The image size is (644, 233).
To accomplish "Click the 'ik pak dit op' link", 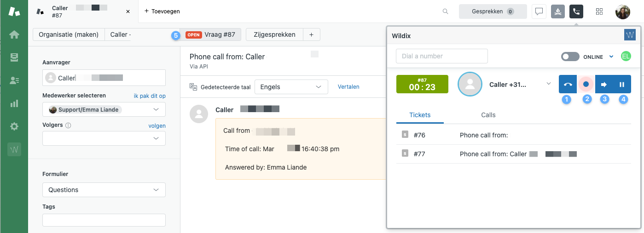I will click(x=149, y=96).
